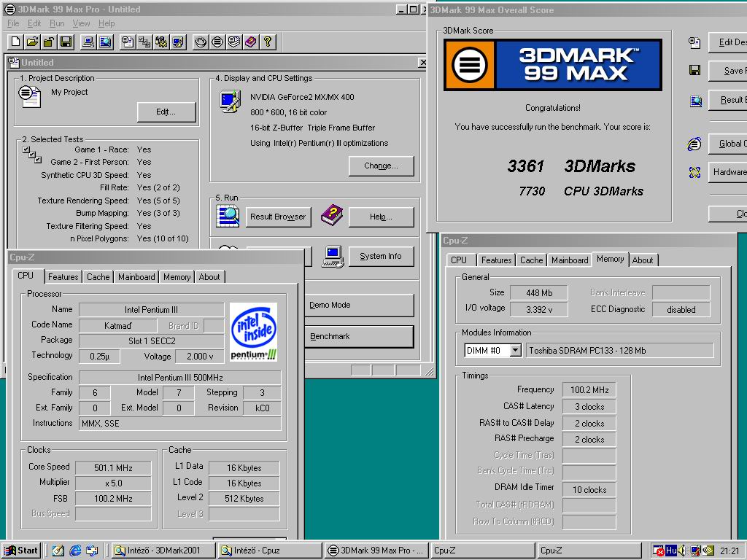Switch to About tab in left Cpu-Z window

click(209, 277)
